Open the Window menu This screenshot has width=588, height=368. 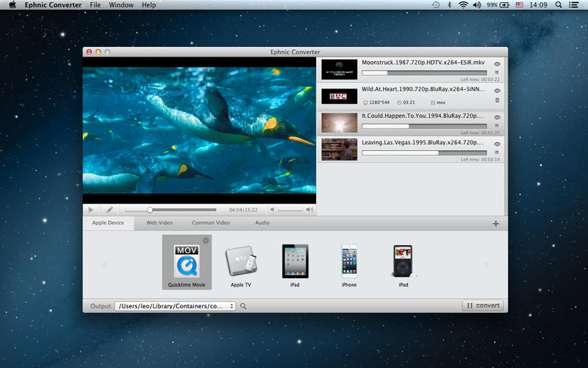tap(121, 5)
